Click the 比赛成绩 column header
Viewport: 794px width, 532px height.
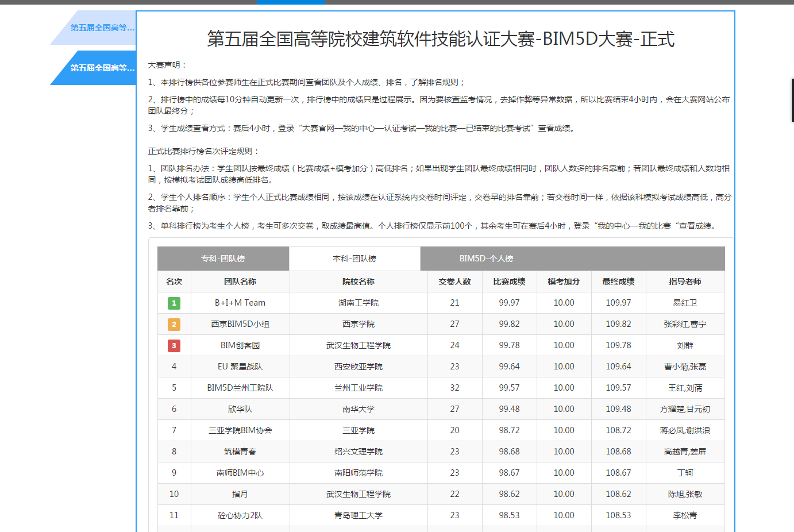coord(509,282)
